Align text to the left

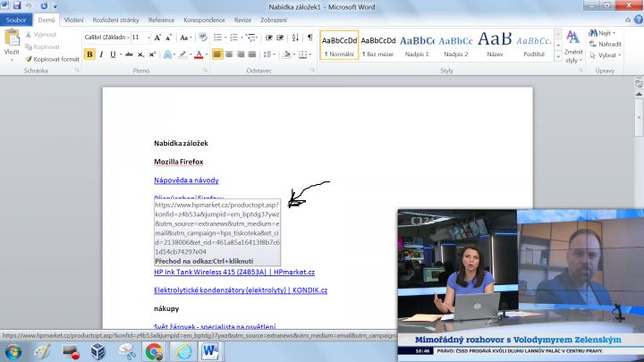pos(217,55)
